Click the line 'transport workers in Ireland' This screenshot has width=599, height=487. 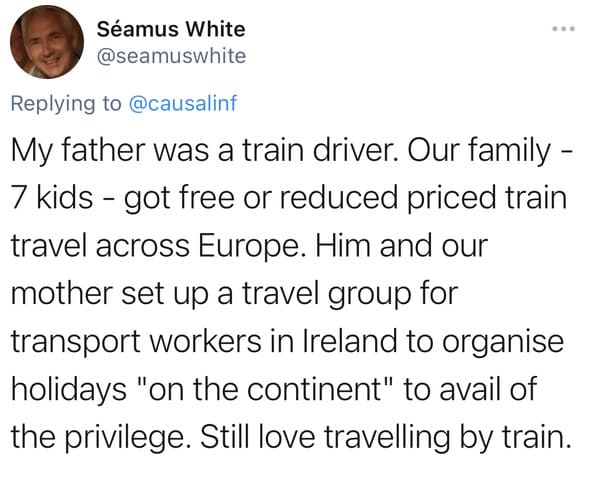tap(287, 341)
